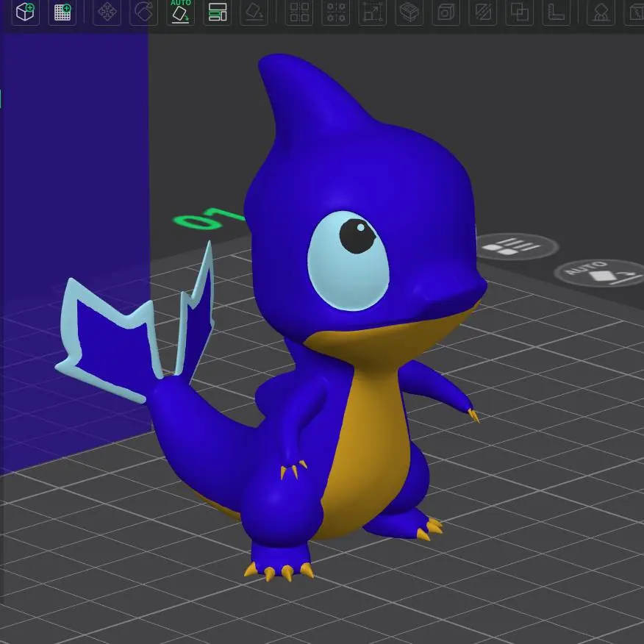
Task: Open plate settings icon on the bed
Action: pos(516,247)
